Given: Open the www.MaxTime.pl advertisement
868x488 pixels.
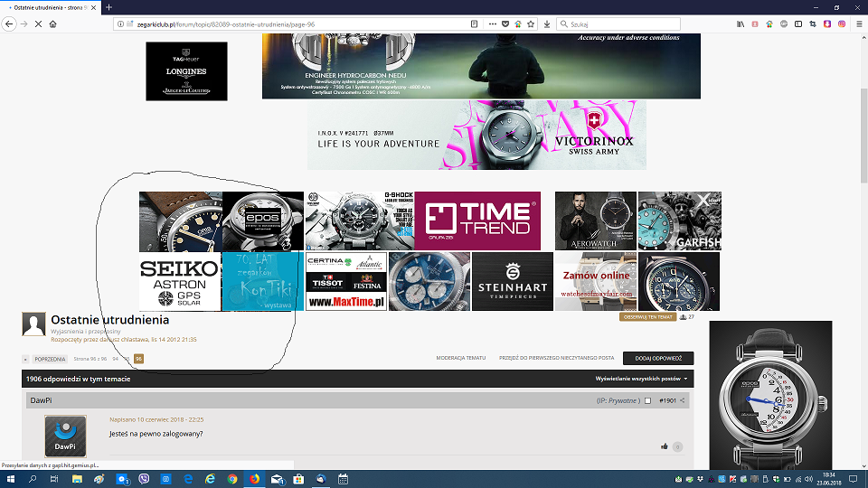Looking at the screenshot, I should pyautogui.click(x=346, y=282).
